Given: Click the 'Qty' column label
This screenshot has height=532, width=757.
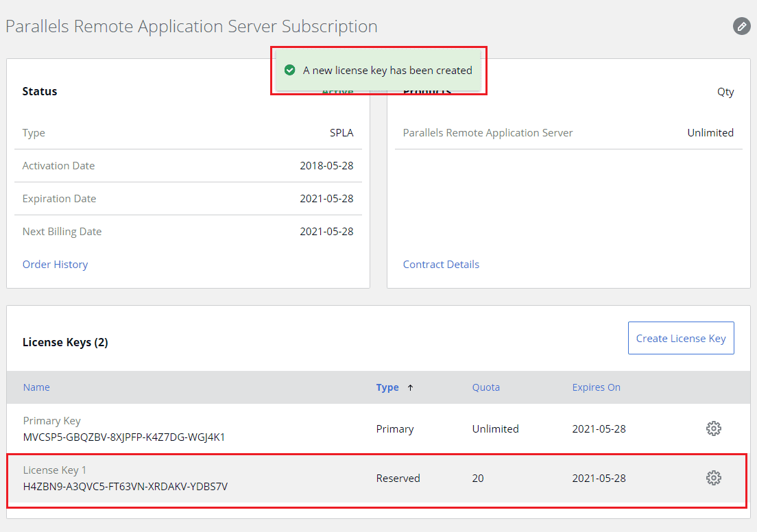Looking at the screenshot, I should point(725,92).
